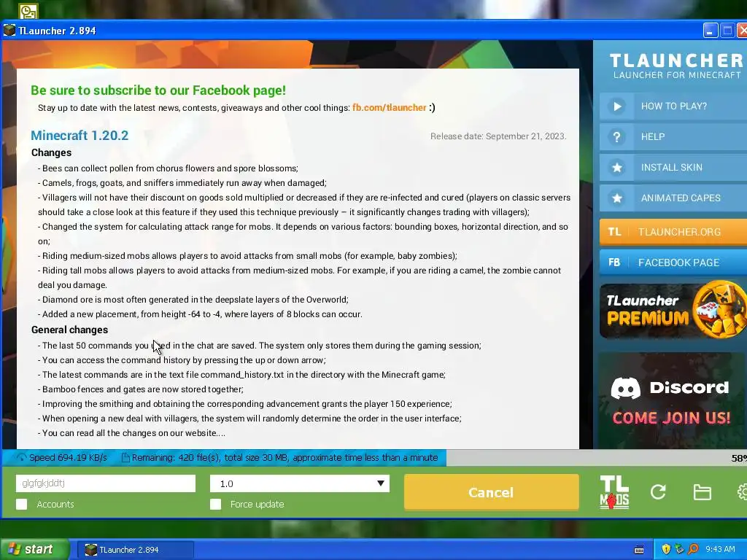Click the Release date: September 21, 2023 text
Screen dimensions: 747x560
click(x=498, y=136)
